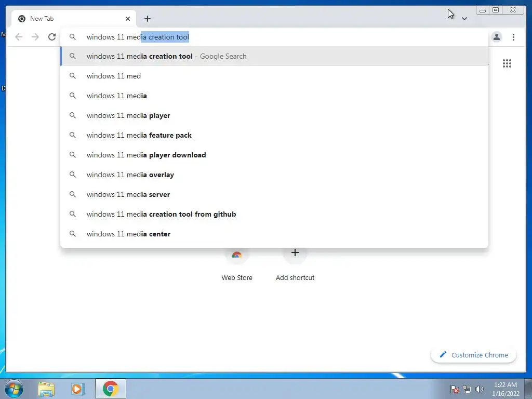Image resolution: width=532 pixels, height=399 pixels.
Task: Open the Google apps grid
Action: (507, 63)
